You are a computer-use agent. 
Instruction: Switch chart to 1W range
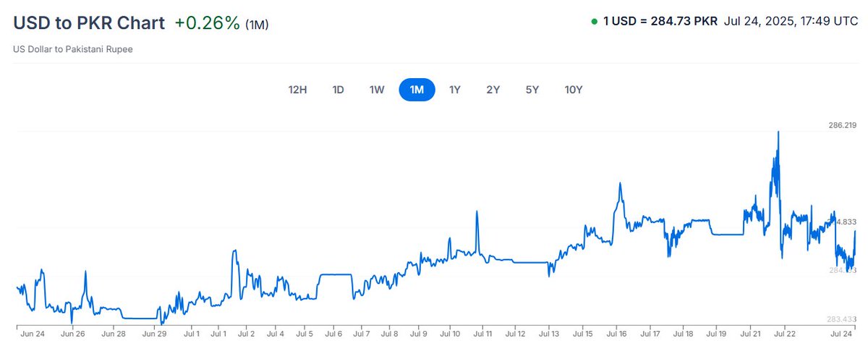[x=377, y=90]
